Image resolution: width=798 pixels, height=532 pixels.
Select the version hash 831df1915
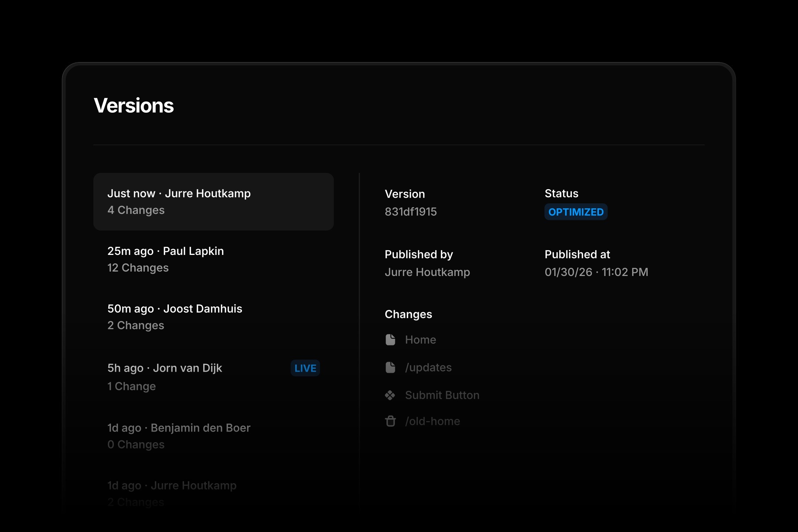411,212
